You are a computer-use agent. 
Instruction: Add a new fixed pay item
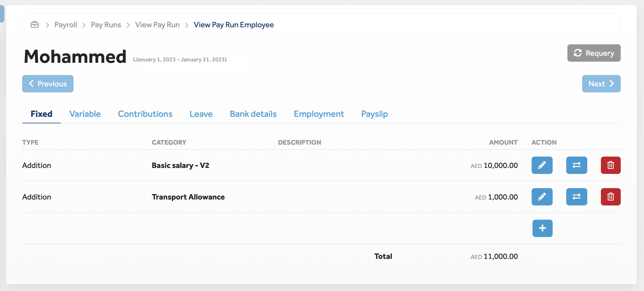tap(542, 228)
